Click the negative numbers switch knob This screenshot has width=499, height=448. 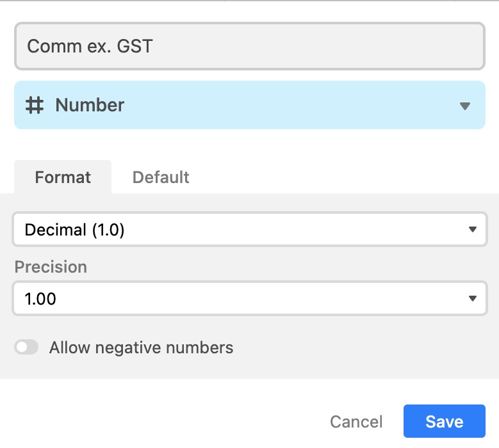pos(22,347)
